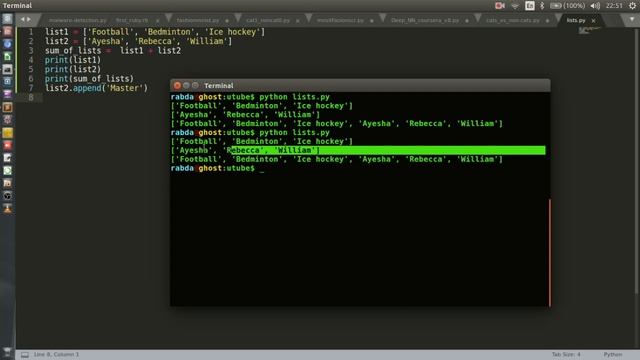Open the tab list dropdown arrow
This screenshot has width=640, height=360.
point(632,19)
